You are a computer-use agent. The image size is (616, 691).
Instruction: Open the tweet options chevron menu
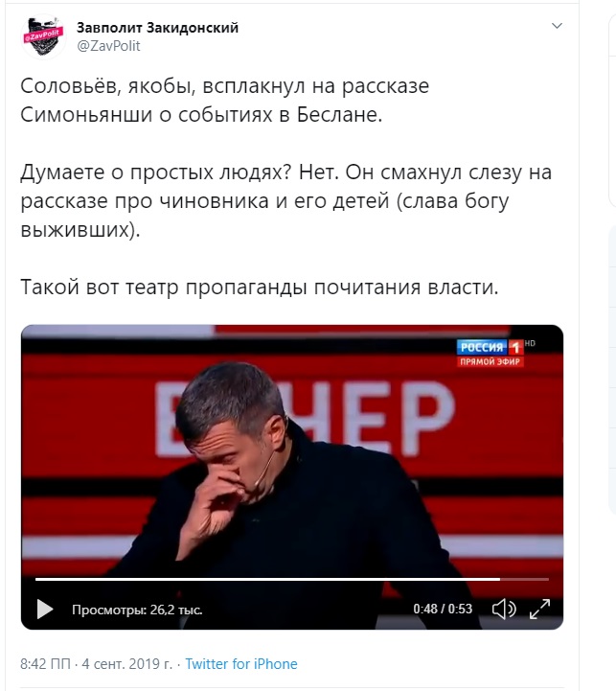click(557, 26)
